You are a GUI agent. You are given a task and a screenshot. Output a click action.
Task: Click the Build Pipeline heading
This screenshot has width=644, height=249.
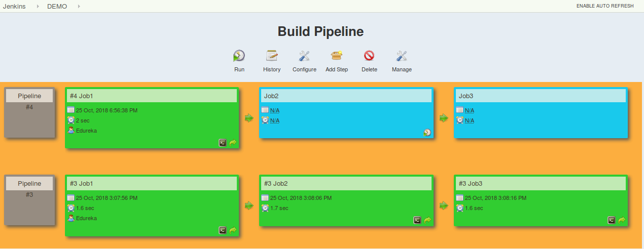click(x=320, y=31)
